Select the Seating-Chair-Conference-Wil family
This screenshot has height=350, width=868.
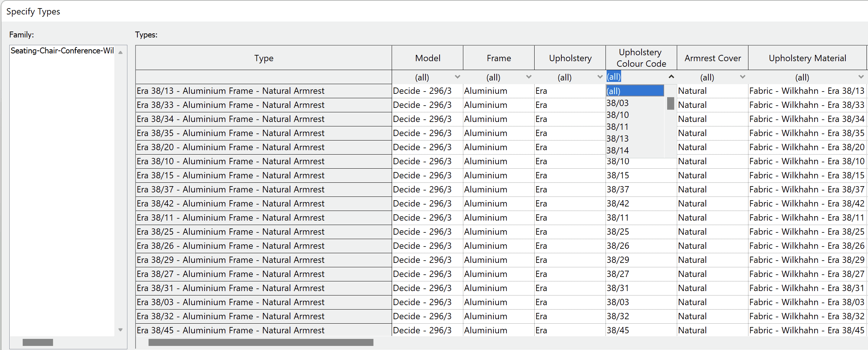tap(62, 51)
